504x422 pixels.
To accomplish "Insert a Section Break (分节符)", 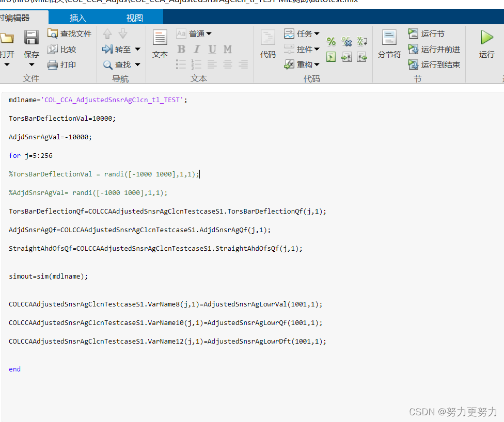I will [x=389, y=44].
